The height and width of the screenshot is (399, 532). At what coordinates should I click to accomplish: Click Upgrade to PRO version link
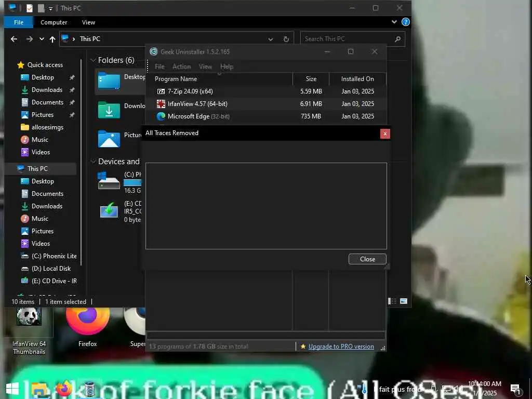341,347
